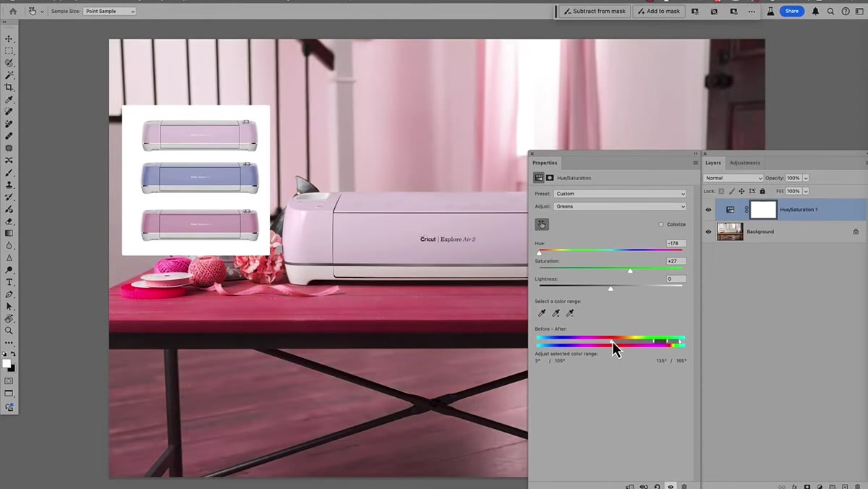Click the Home icon in options bar

tap(12, 12)
